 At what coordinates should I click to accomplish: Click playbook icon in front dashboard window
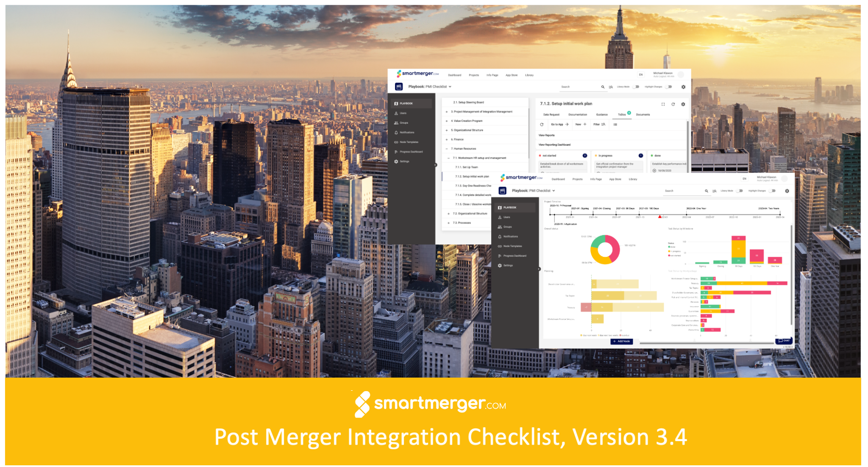pyautogui.click(x=503, y=191)
